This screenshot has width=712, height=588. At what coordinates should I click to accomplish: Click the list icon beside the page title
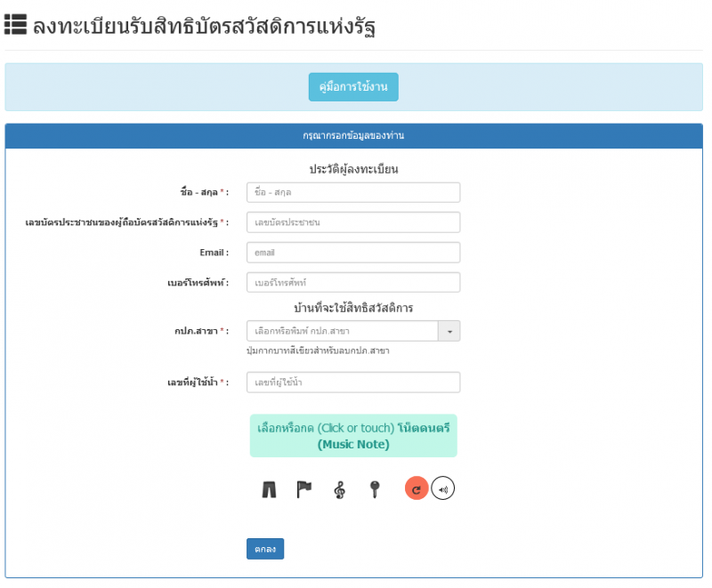(x=15, y=25)
